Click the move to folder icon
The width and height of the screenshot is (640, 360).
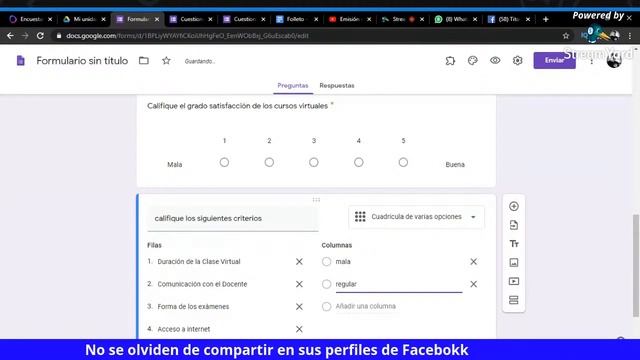coord(144,61)
